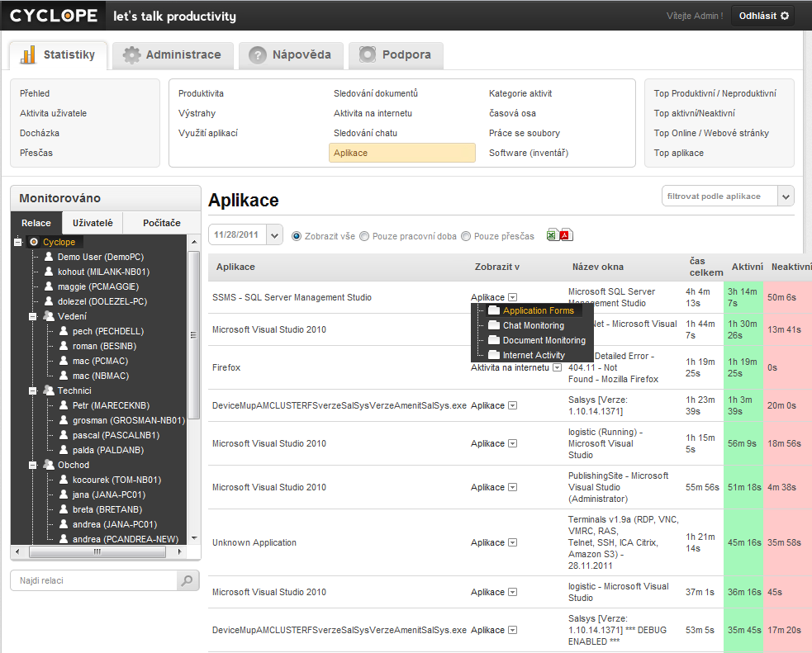Select grosman (GROSMAN-NB01) in the tree

(x=128, y=420)
